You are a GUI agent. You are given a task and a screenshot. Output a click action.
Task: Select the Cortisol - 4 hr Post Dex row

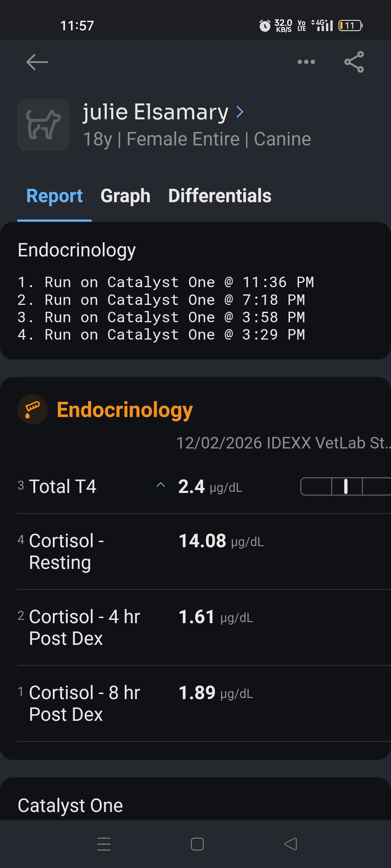tap(195, 627)
